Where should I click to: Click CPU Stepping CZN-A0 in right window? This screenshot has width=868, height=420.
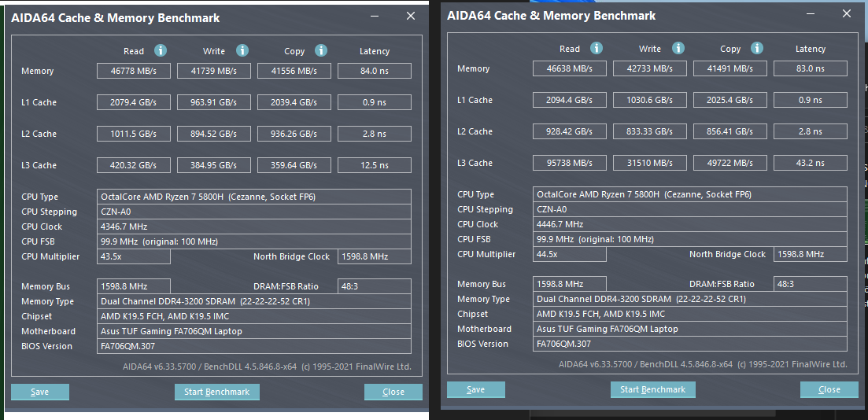[x=689, y=209]
